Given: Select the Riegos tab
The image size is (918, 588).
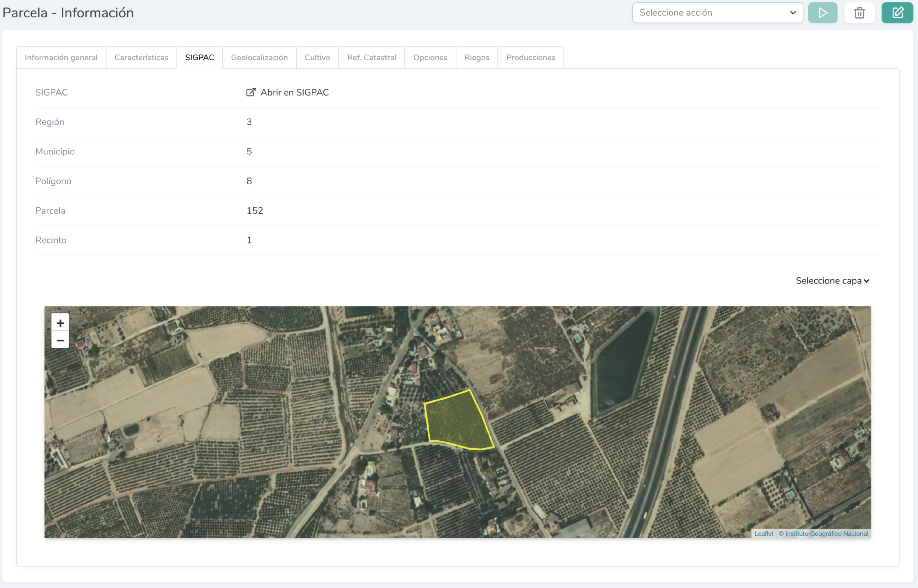Looking at the screenshot, I should tap(477, 57).
